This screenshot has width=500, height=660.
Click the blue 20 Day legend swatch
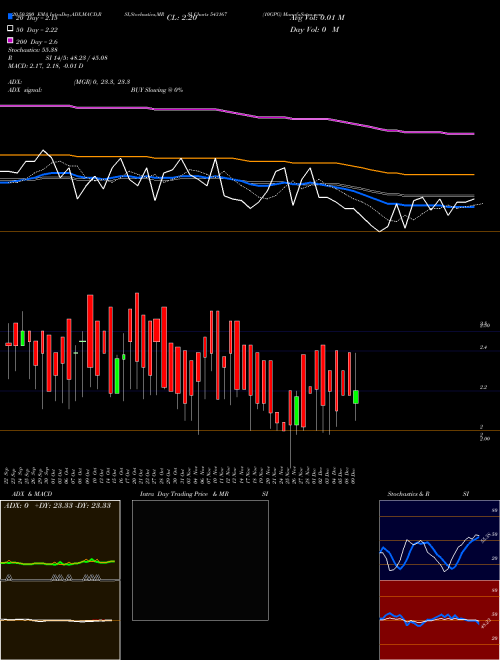(x=10, y=17)
